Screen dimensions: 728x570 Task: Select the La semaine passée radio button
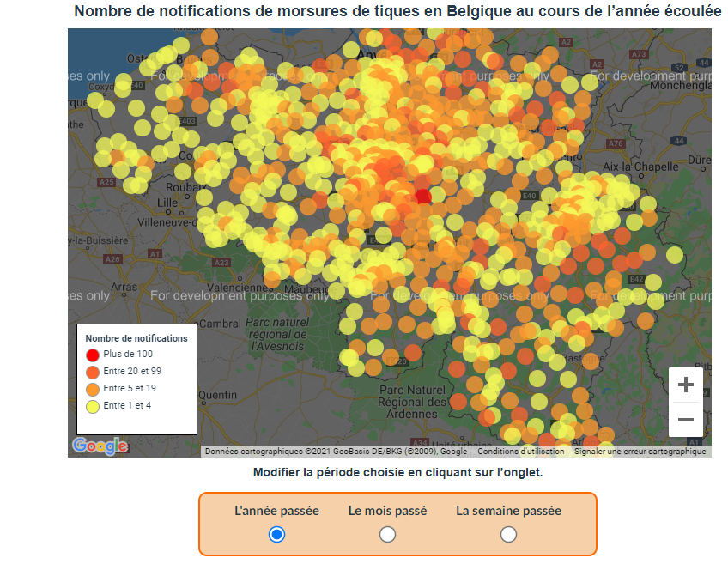pyautogui.click(x=508, y=534)
